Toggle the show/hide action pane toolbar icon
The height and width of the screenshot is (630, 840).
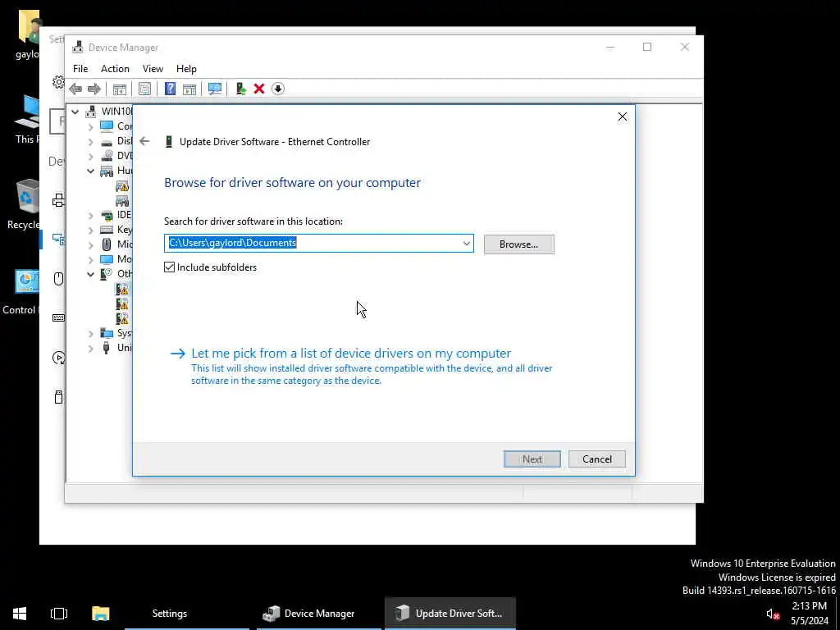coord(189,89)
